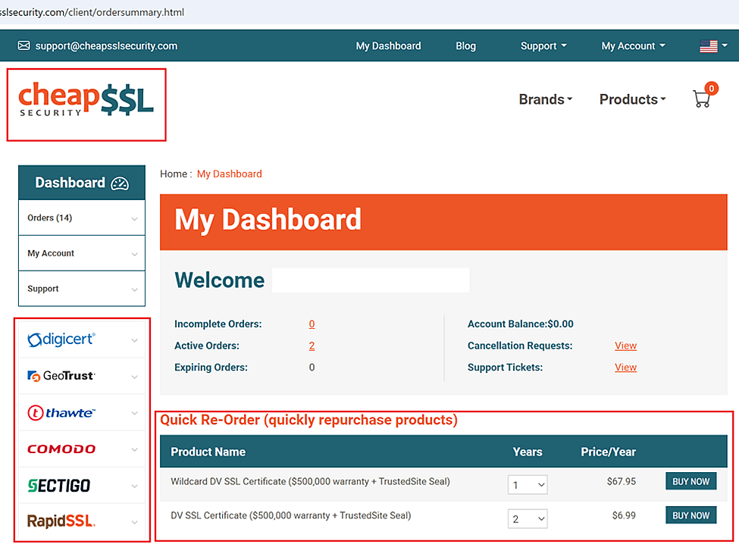The image size is (739, 560).
Task: Expand the My Account sidebar section
Action: [81, 254]
